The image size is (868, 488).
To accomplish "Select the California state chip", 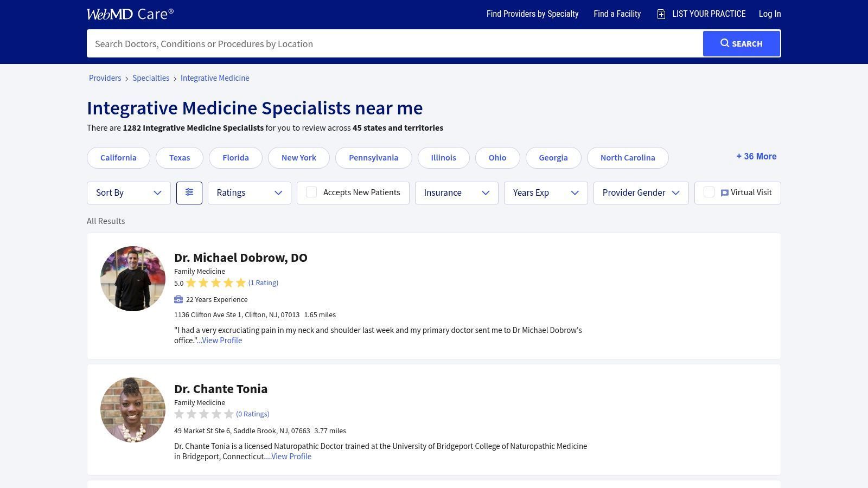I will pos(118,158).
